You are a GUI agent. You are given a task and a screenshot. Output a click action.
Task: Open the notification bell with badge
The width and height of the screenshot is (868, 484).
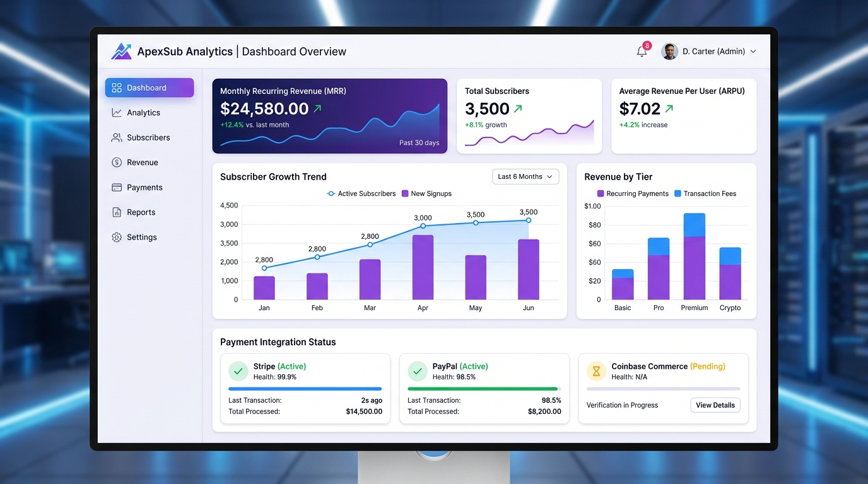tap(642, 51)
